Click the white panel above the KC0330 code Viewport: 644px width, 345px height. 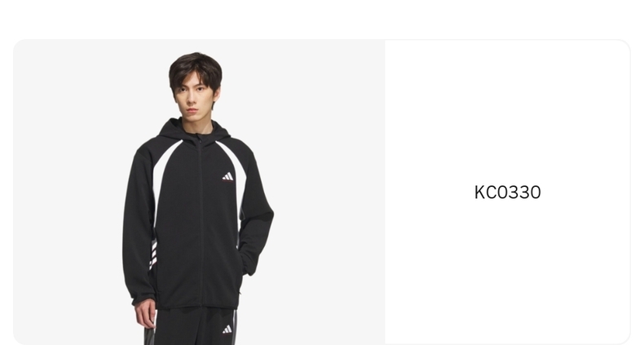[507, 112]
